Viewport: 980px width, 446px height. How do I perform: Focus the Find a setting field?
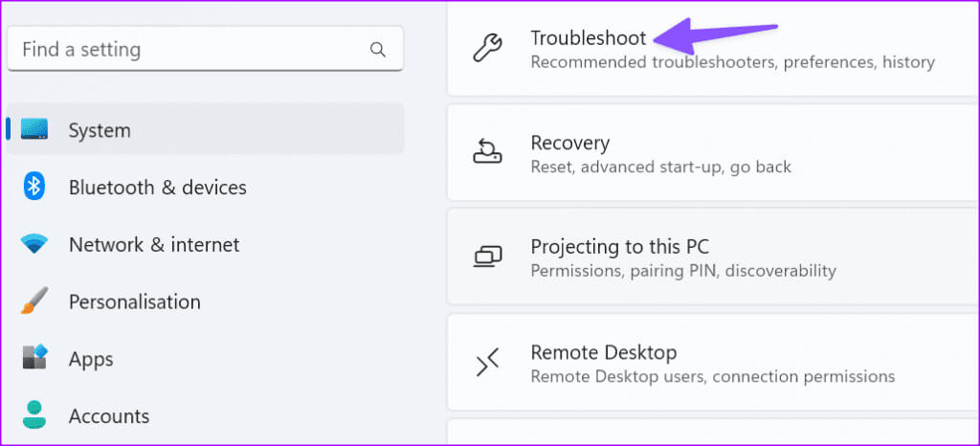pyautogui.click(x=205, y=49)
